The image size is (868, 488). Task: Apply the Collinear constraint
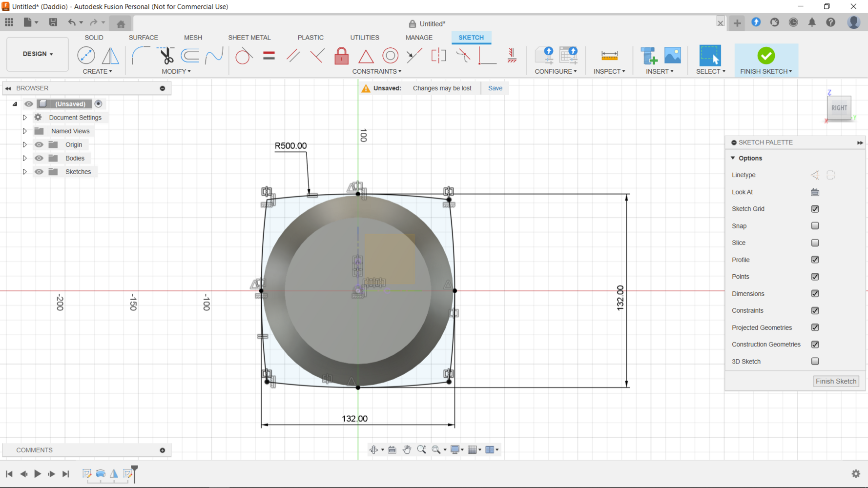click(414, 56)
